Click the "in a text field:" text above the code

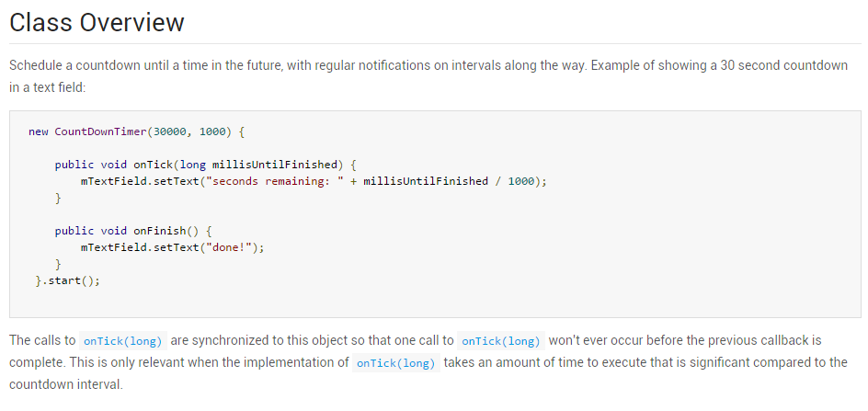click(x=47, y=87)
